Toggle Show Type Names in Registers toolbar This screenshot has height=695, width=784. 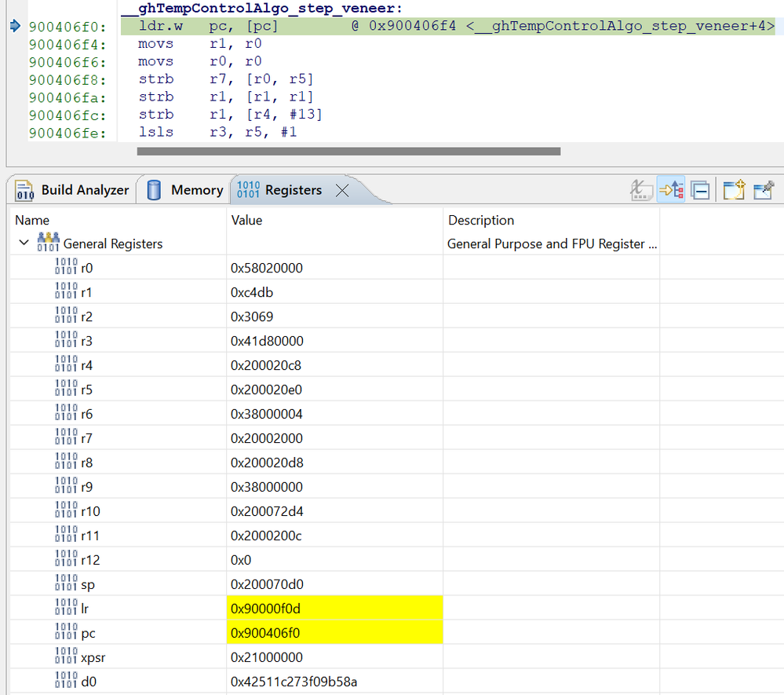[x=641, y=191]
